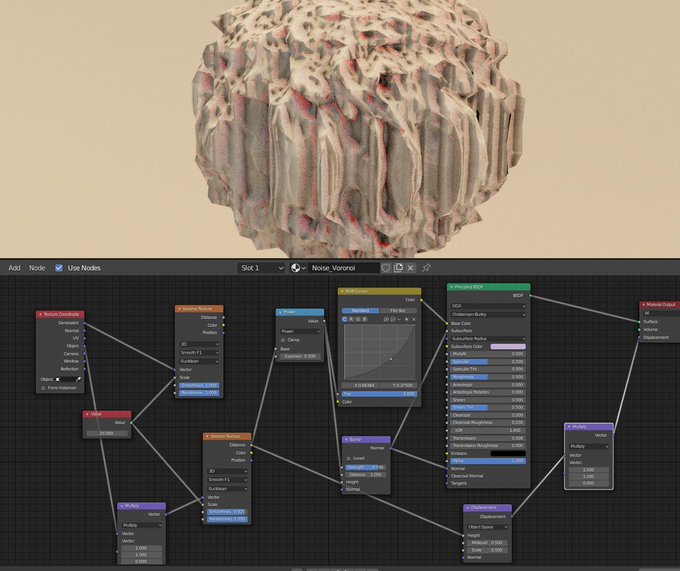Click the Base Color input socket
Viewport: 680px width, 571px height.
(447, 323)
